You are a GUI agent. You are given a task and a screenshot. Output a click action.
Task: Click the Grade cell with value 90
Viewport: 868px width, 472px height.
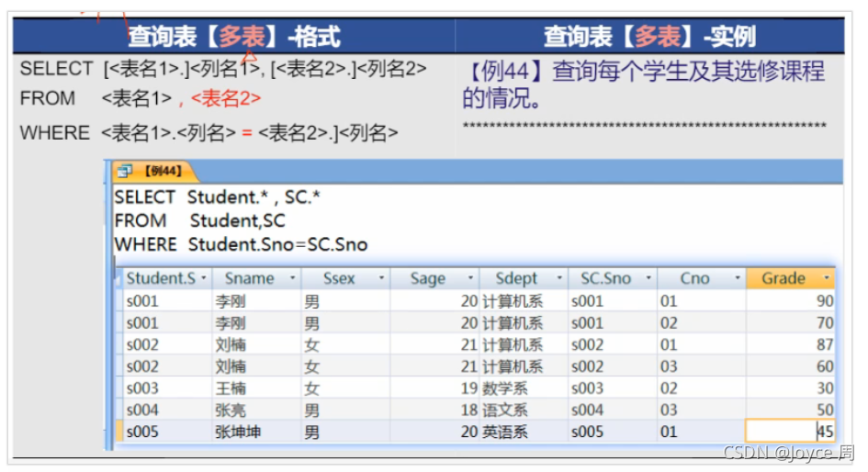tap(791, 301)
